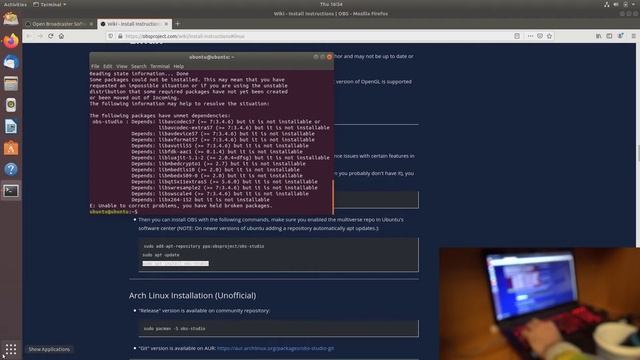The width and height of the screenshot is (640, 360).
Task: Go to the Firefox home page
Action: 61,36
